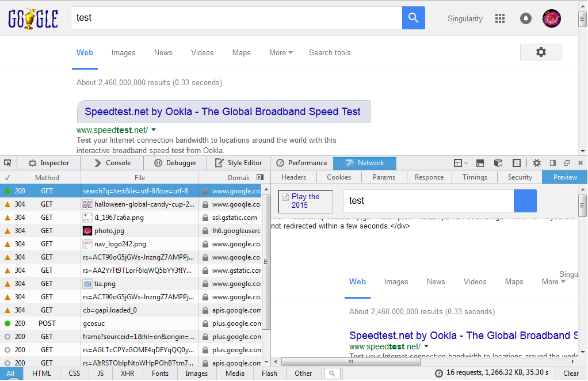Viewport: 588px width, 381px height.
Task: Toggle the Fonts request filter
Action: pos(160,374)
